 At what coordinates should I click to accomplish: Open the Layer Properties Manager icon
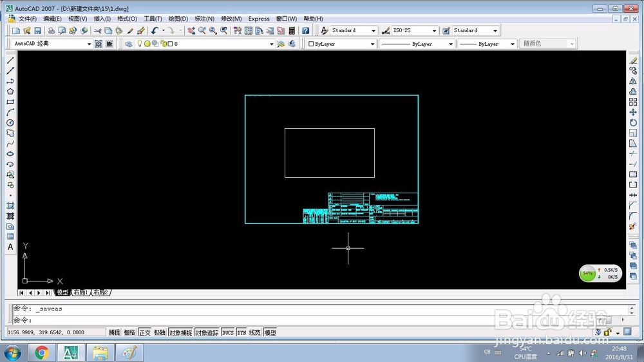(x=129, y=44)
